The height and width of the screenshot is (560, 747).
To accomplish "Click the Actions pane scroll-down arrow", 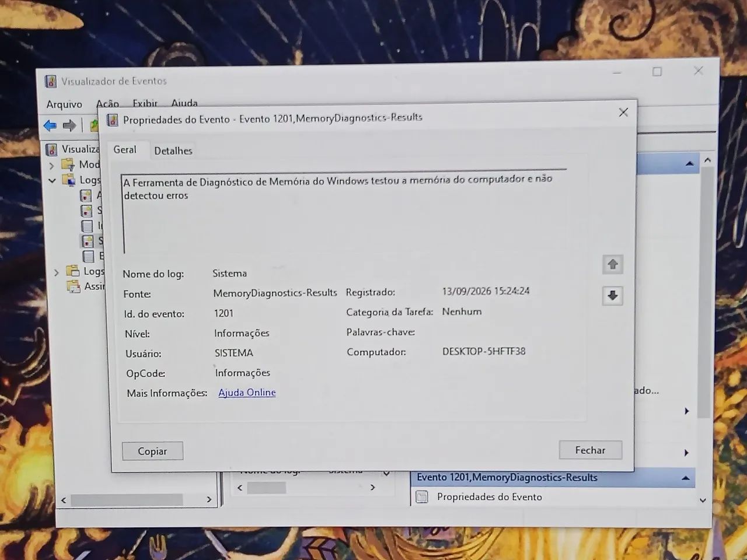I will (703, 500).
